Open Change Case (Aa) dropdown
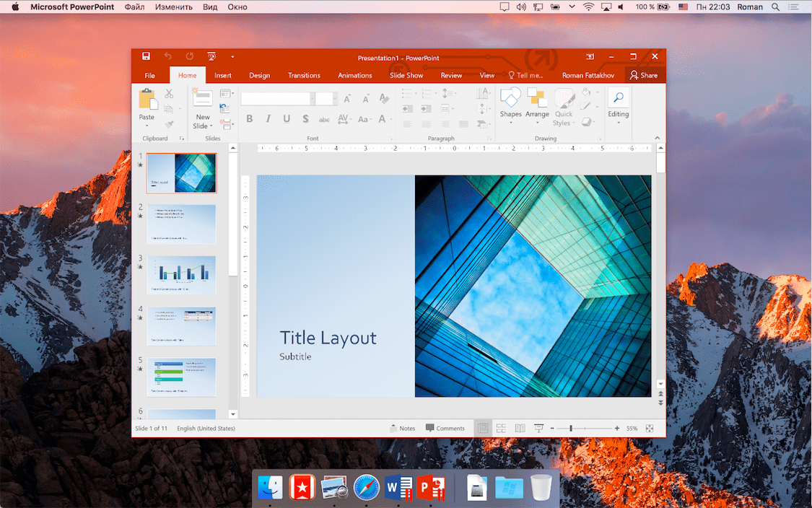The height and width of the screenshot is (508, 812). 364,119
